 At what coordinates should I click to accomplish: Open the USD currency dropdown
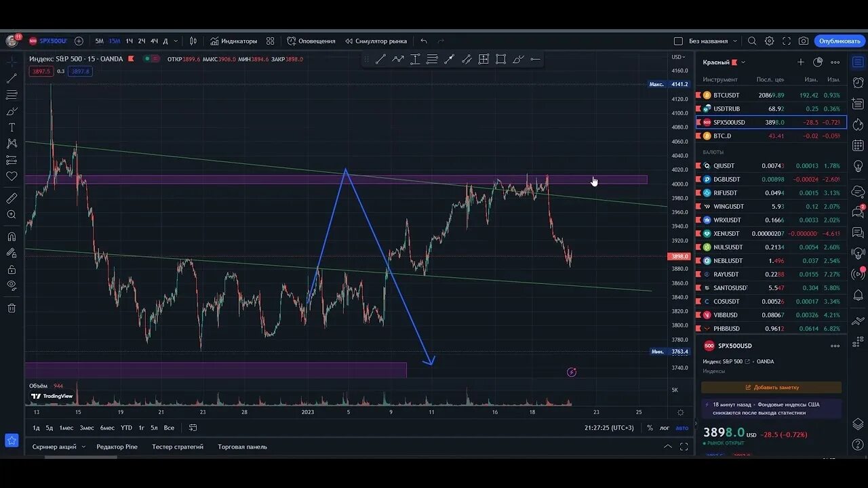pos(678,57)
